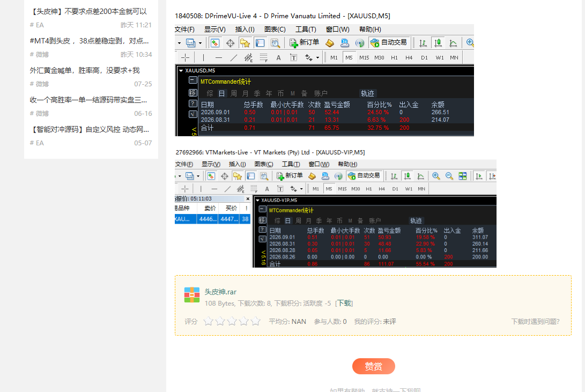Open 图表(C) menu in DPrimeVU window
This screenshot has height=392, width=585.
[275, 29]
